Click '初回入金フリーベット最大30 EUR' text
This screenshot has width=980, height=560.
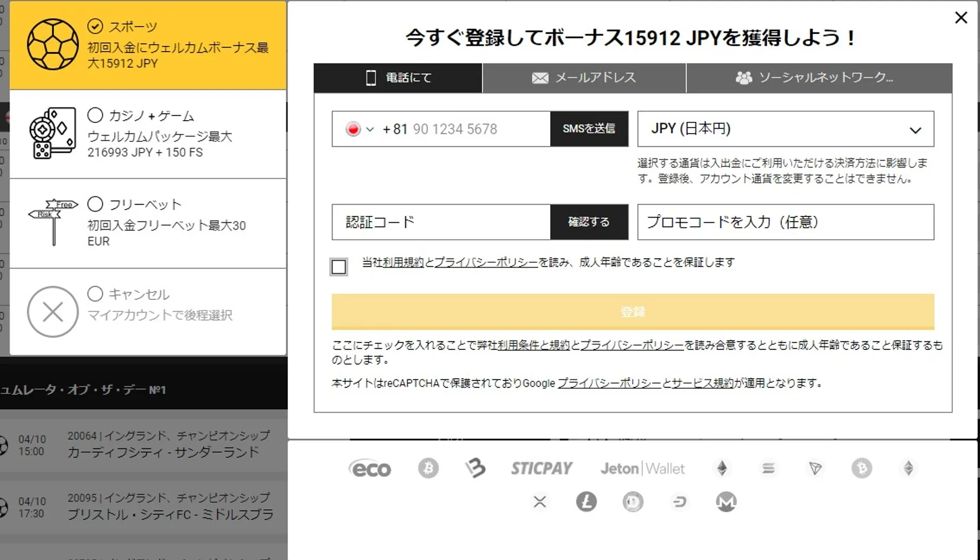[167, 233]
